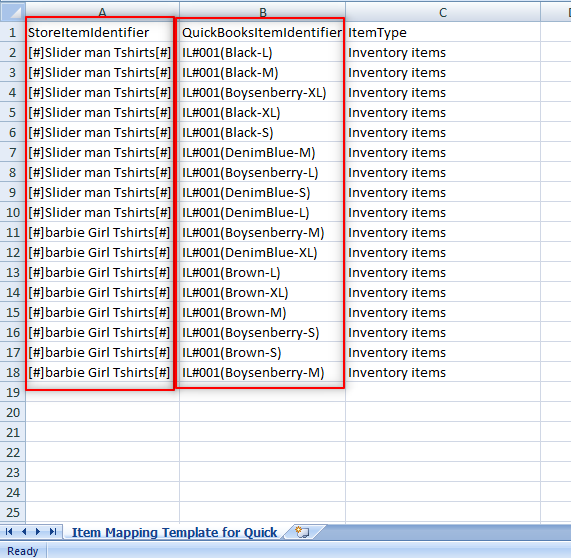Go to last sheet navigation arrow
The height and width of the screenshot is (558, 571).
(x=53, y=532)
